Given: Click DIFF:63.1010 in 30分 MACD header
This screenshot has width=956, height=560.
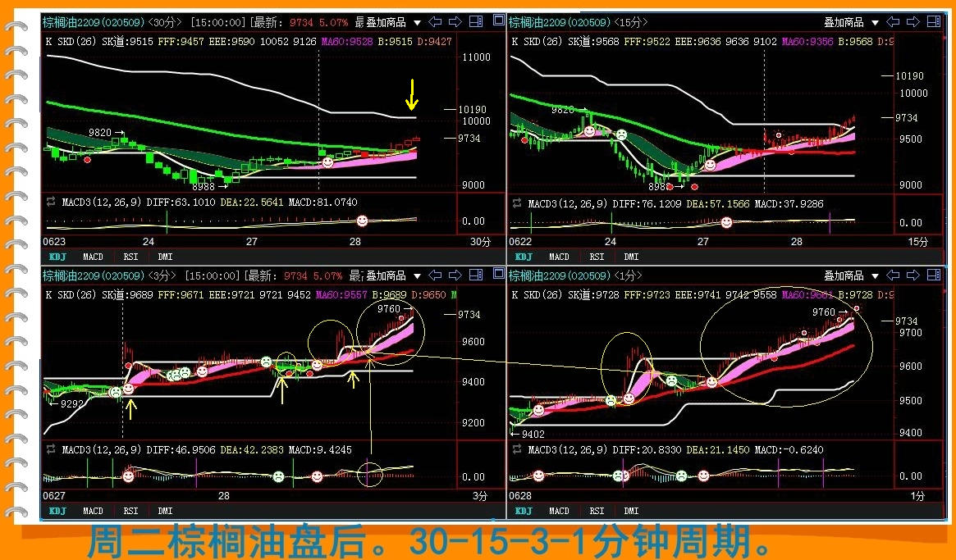Looking at the screenshot, I should point(181,203).
